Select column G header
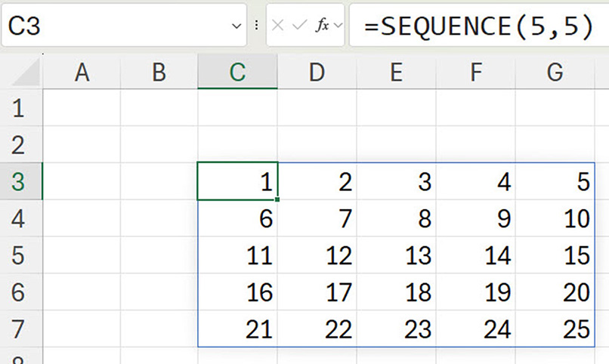 coord(555,72)
